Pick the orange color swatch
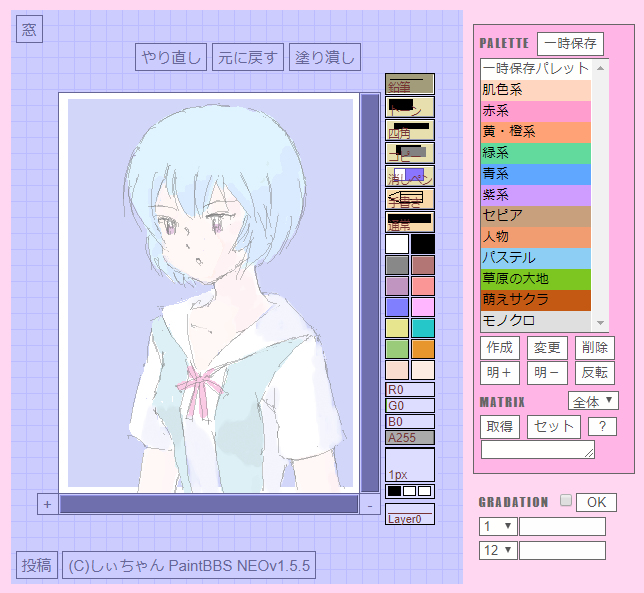The height and width of the screenshot is (593, 644). (x=423, y=349)
